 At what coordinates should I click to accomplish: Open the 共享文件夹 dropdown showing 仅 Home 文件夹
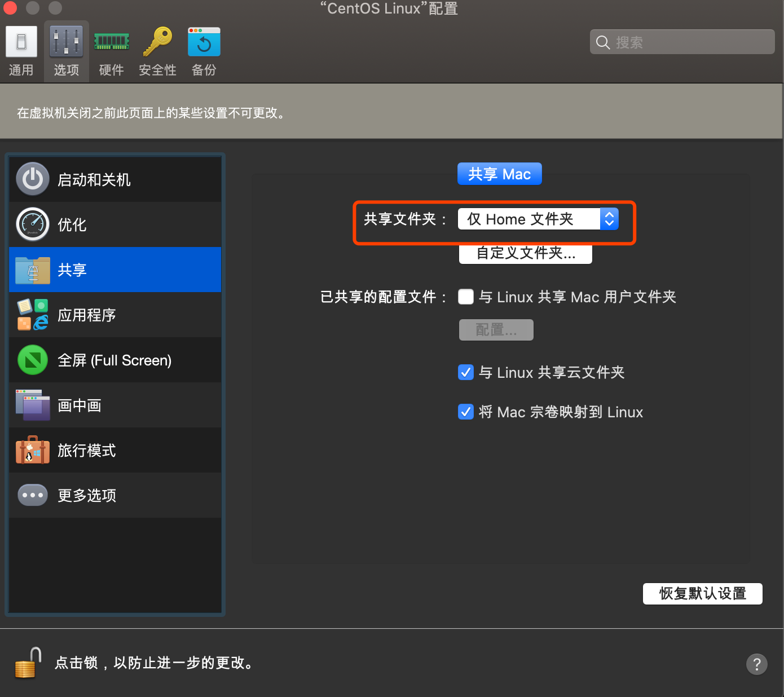click(x=538, y=219)
